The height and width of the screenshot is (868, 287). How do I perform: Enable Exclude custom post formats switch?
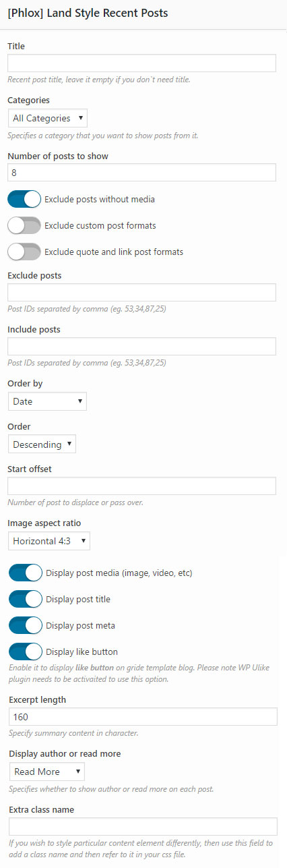tap(24, 225)
